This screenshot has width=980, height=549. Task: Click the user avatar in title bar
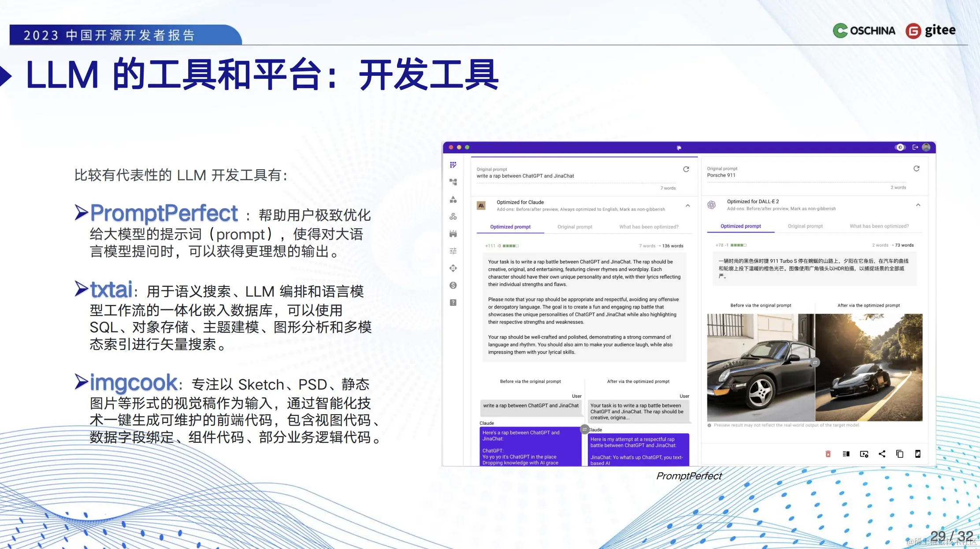[x=926, y=147]
